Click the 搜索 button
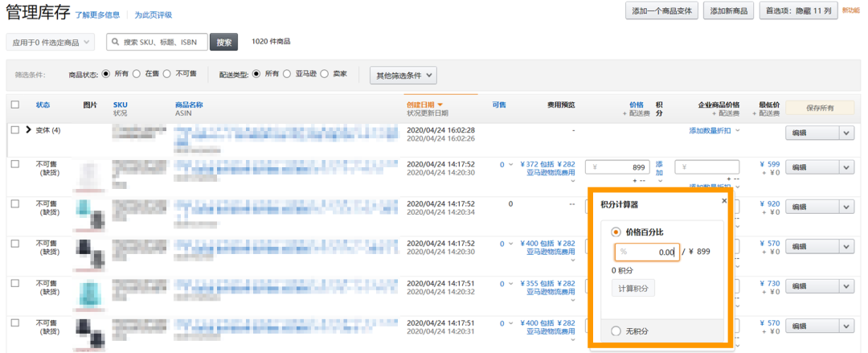868x353 pixels. coord(223,42)
